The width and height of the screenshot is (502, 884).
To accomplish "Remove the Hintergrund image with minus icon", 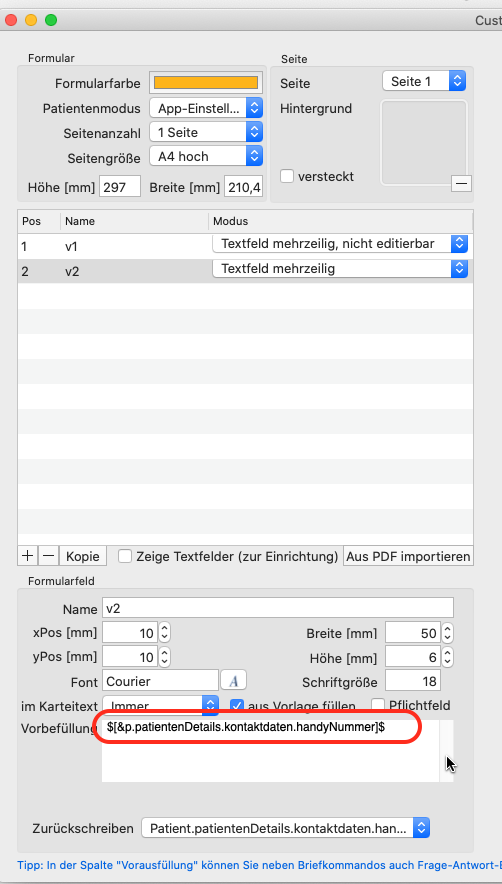I will 462,183.
